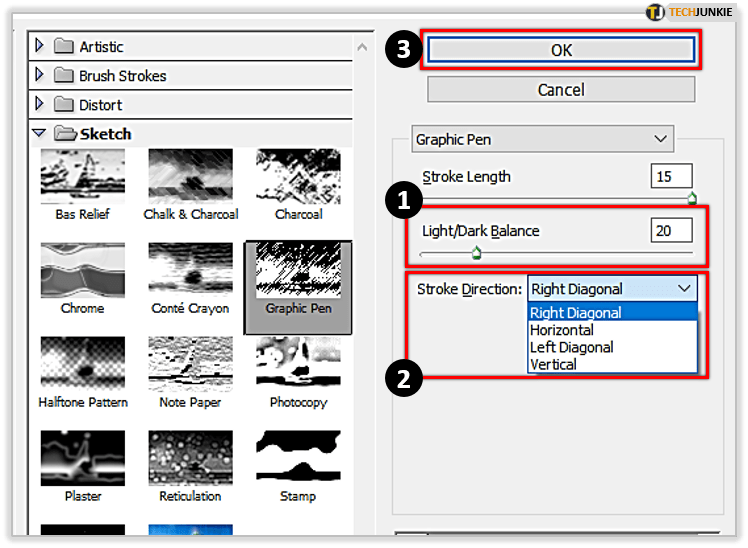Select the Conté Crayon filter
The height and width of the screenshot is (548, 748).
[x=190, y=270]
